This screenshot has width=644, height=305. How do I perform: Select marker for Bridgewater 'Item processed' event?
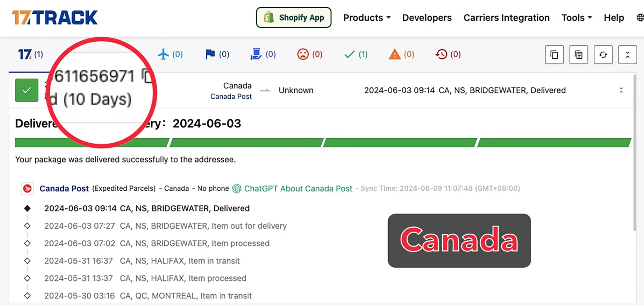[27, 243]
